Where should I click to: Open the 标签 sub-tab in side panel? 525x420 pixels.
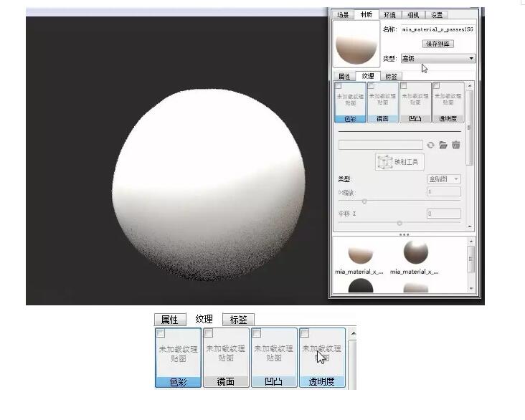pos(391,76)
